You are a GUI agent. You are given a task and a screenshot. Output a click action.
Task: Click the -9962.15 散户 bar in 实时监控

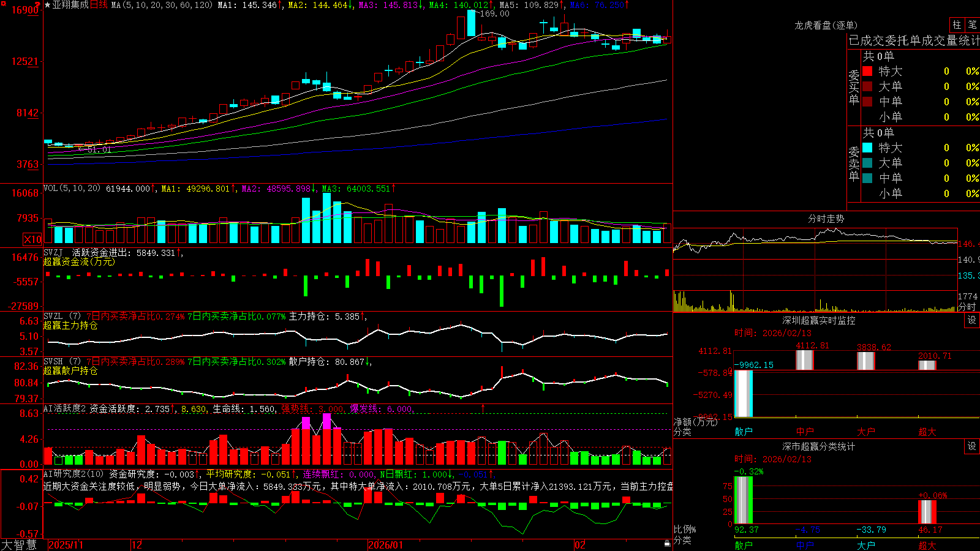[744, 394]
